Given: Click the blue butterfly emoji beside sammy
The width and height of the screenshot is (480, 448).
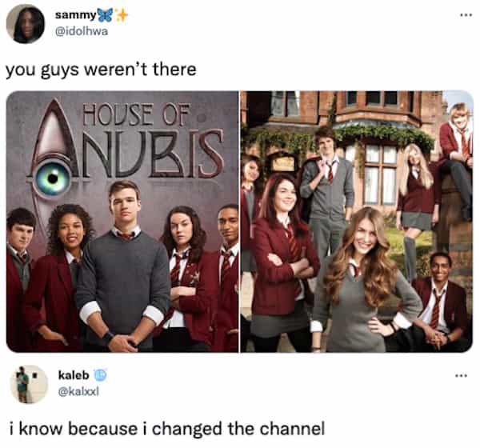Looking at the screenshot, I should pos(105,15).
